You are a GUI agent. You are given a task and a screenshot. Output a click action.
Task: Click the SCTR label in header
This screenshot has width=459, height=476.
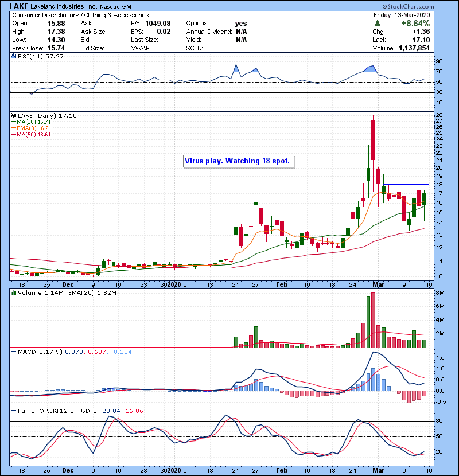click(x=195, y=48)
